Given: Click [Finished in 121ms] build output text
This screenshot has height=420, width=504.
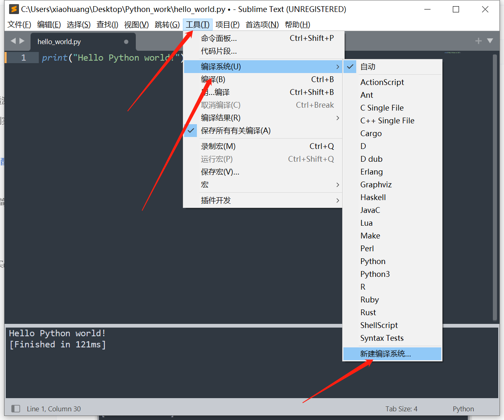Looking at the screenshot, I should click(x=57, y=344).
